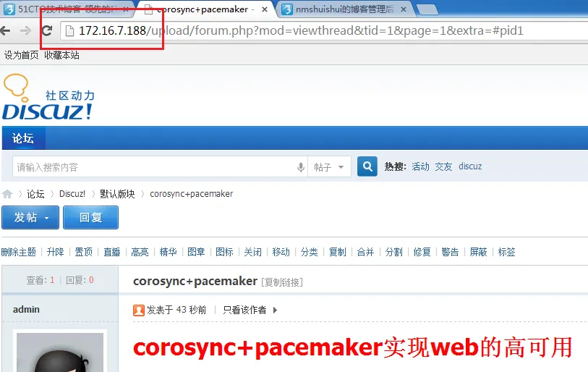588x372 pixels.
Task: Click the admin avatar image
Action: 60,351
